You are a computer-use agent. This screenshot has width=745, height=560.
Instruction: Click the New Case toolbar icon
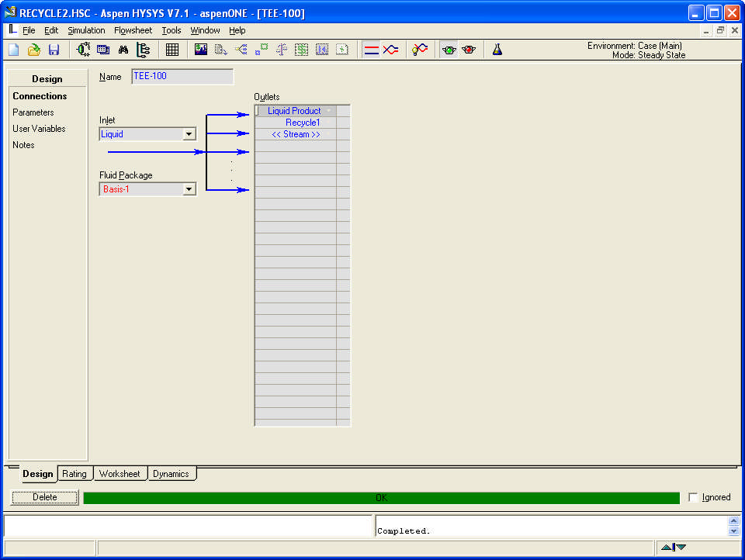click(x=14, y=50)
